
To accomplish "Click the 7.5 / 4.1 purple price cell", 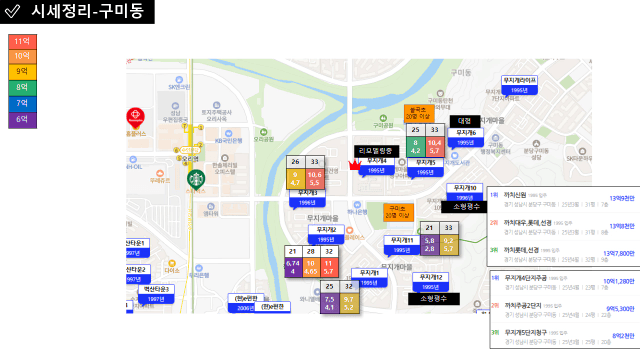I will click(329, 303).
